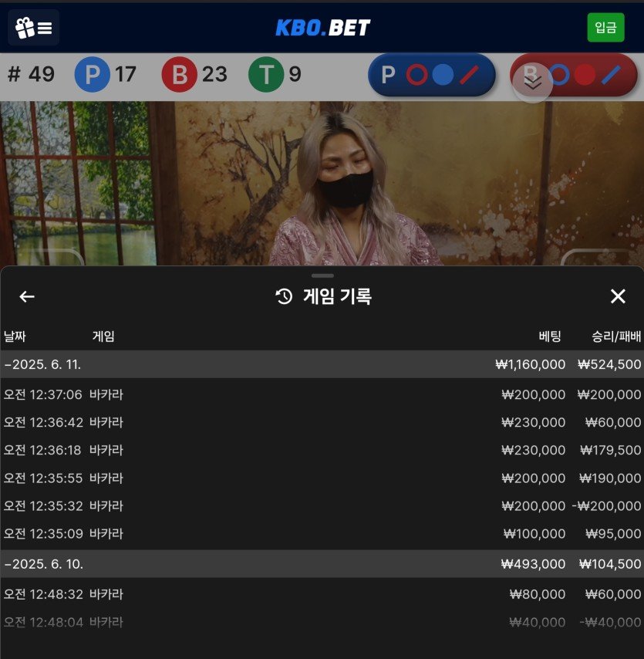Tap the blue P player count circle
This screenshot has height=659, width=644.
click(x=92, y=75)
